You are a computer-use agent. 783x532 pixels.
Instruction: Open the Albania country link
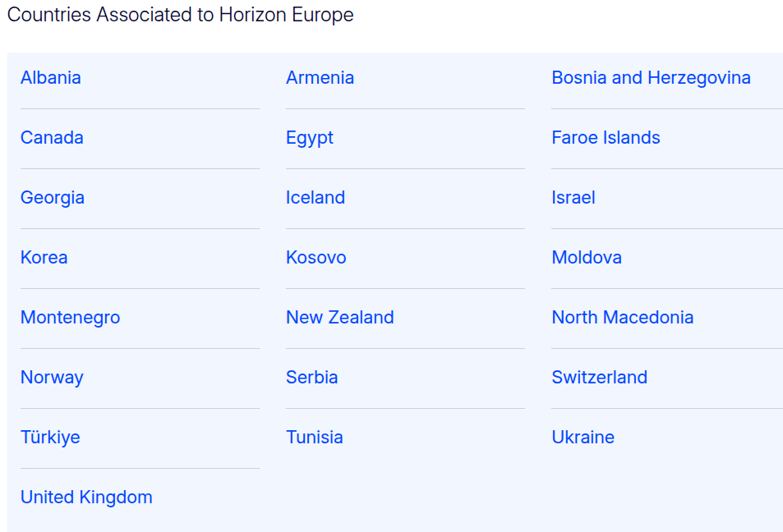(x=51, y=78)
